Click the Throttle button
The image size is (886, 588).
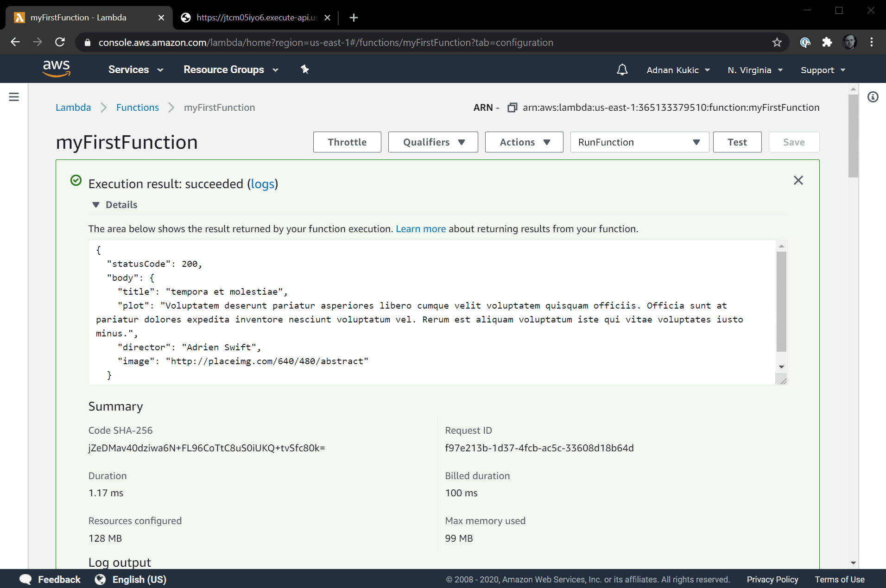click(347, 142)
